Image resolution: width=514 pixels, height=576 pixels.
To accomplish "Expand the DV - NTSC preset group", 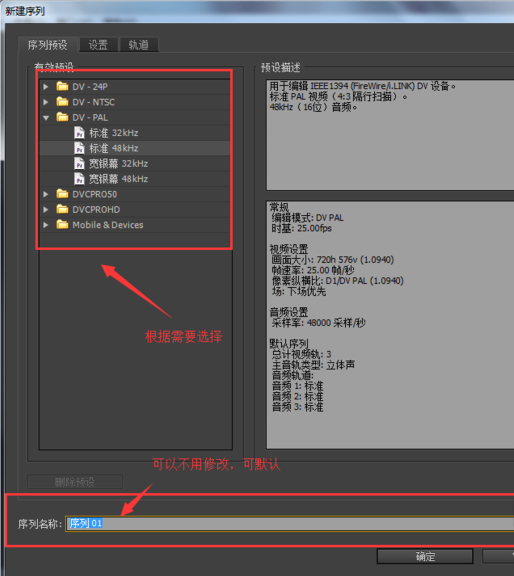I will (x=46, y=102).
